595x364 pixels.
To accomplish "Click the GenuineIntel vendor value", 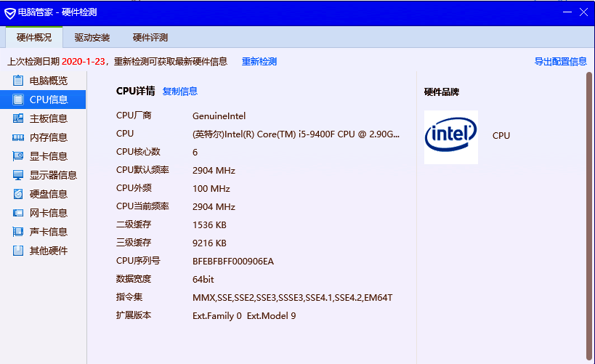I will pyautogui.click(x=219, y=116).
